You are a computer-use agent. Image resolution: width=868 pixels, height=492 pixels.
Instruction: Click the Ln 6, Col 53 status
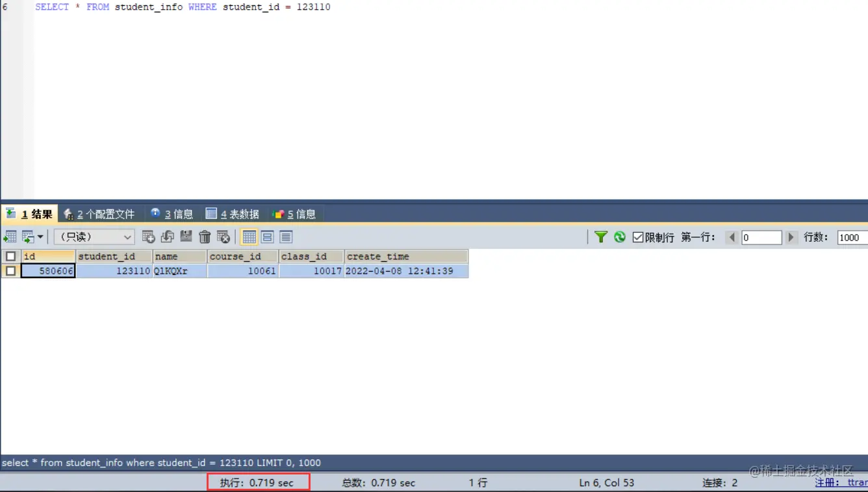tap(607, 483)
